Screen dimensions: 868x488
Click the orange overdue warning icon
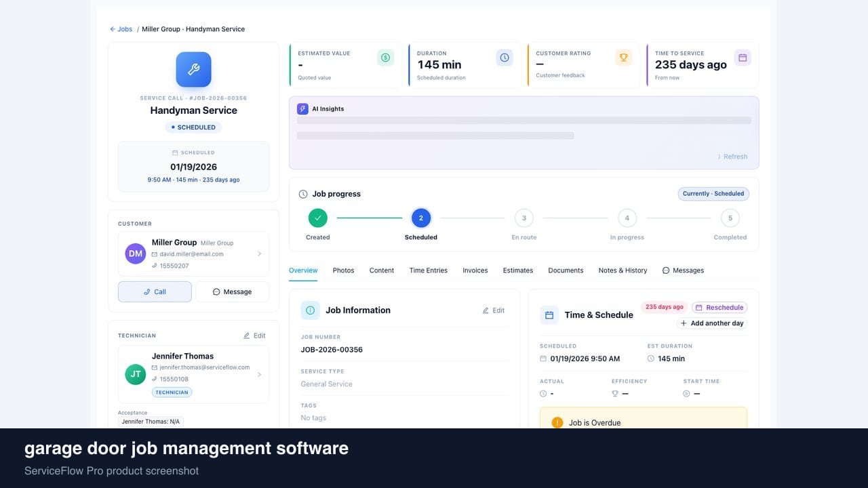(x=557, y=422)
